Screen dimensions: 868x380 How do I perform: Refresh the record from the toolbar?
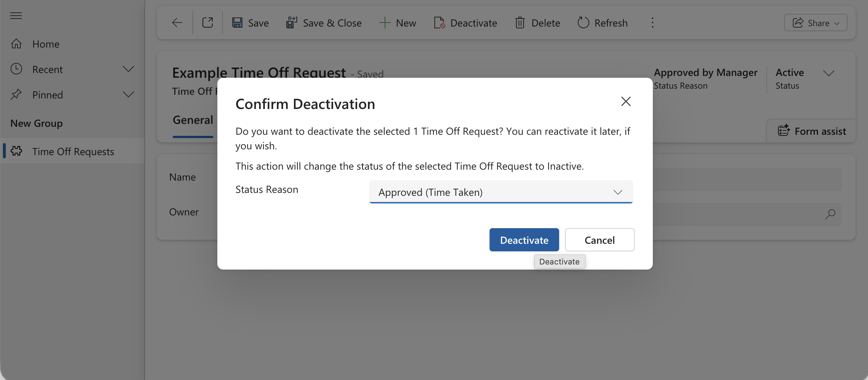point(602,23)
